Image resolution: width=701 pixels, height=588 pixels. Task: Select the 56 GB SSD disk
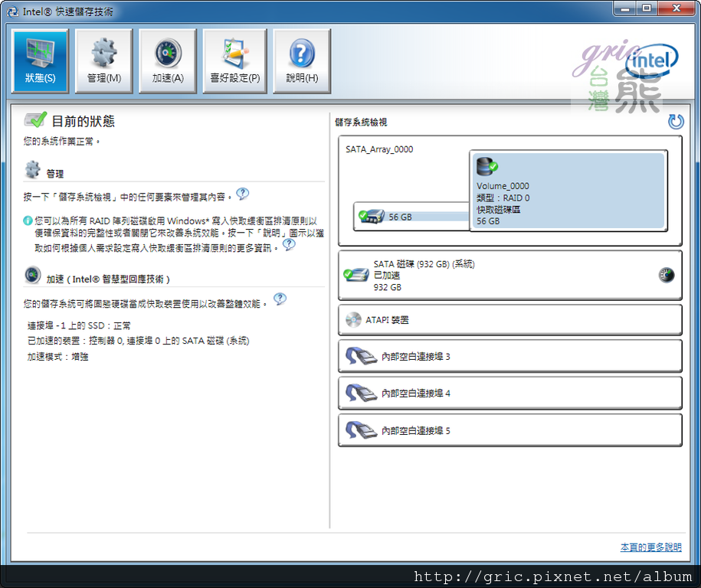[x=411, y=217]
